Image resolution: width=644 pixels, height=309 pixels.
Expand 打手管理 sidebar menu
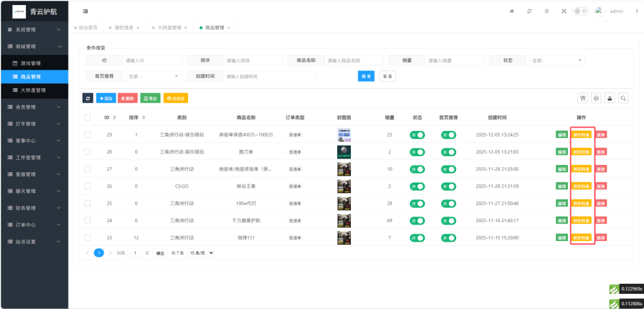35,124
